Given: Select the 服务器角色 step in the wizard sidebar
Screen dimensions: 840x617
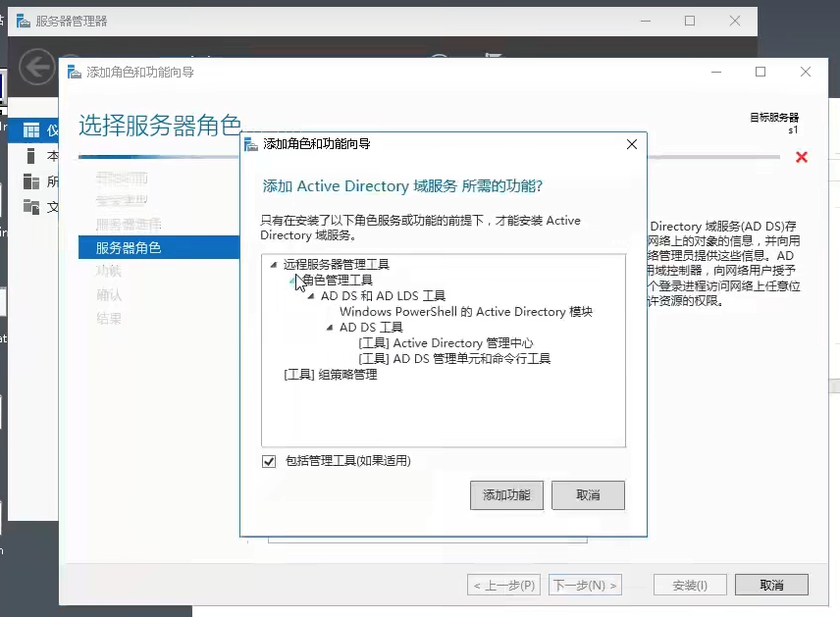Looking at the screenshot, I should tap(159, 247).
